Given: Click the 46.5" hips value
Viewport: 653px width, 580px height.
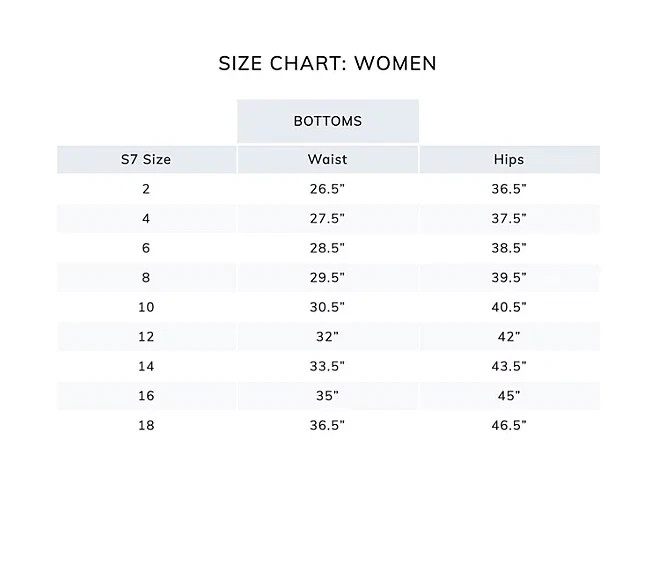Looking at the screenshot, I should click(x=509, y=426).
